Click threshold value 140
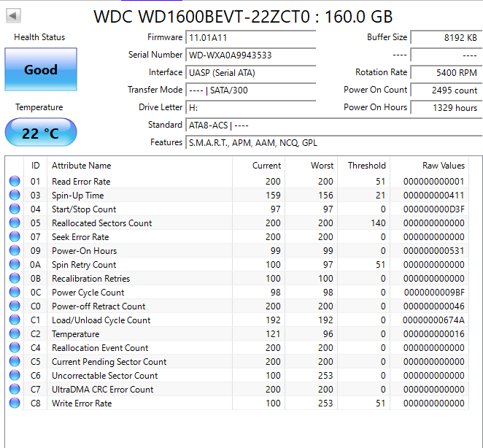This screenshot has width=483, height=448. [x=378, y=223]
